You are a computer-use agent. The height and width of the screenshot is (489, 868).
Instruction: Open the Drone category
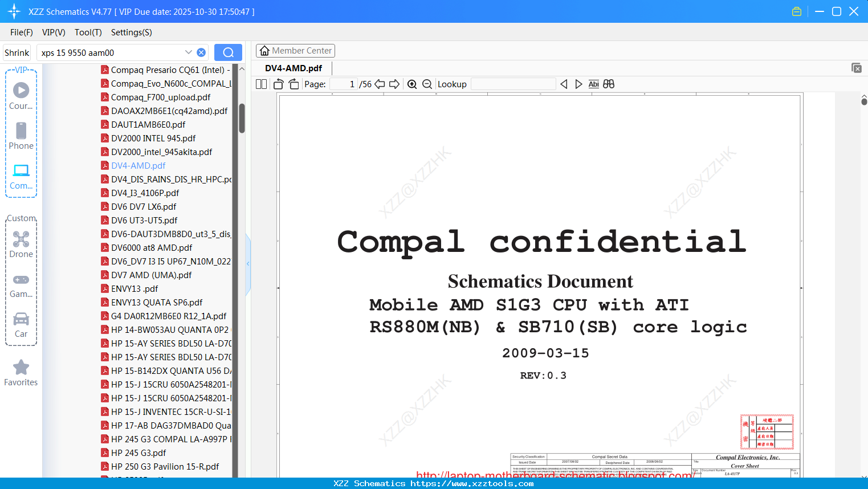(x=21, y=244)
